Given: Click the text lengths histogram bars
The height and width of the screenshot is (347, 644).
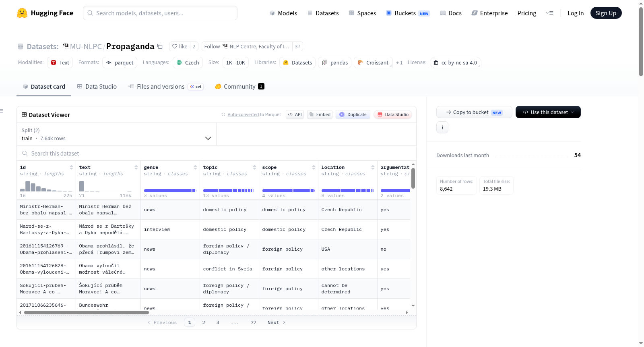Looking at the screenshot, I should (x=105, y=186).
